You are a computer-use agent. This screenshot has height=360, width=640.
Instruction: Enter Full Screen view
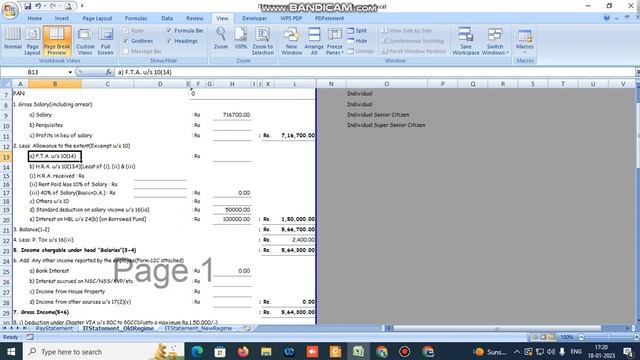(105, 41)
